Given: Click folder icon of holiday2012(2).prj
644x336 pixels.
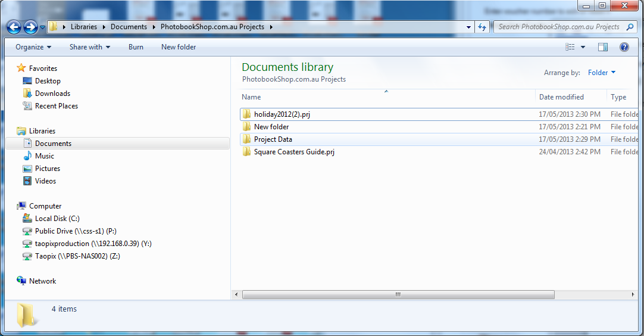Looking at the screenshot, I should pos(246,114).
